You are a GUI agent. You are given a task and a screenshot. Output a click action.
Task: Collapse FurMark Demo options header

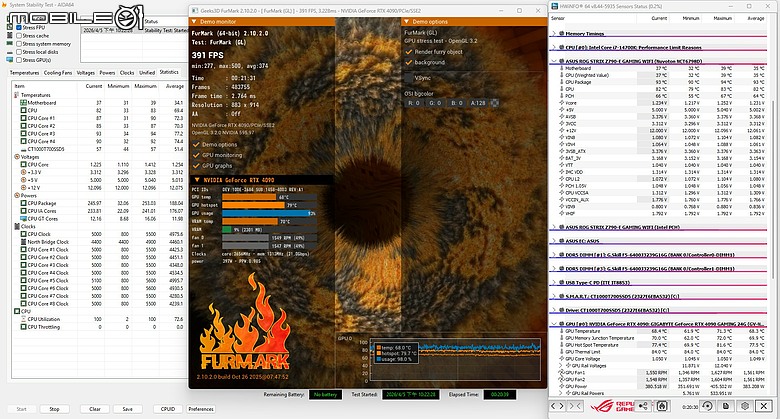point(406,22)
